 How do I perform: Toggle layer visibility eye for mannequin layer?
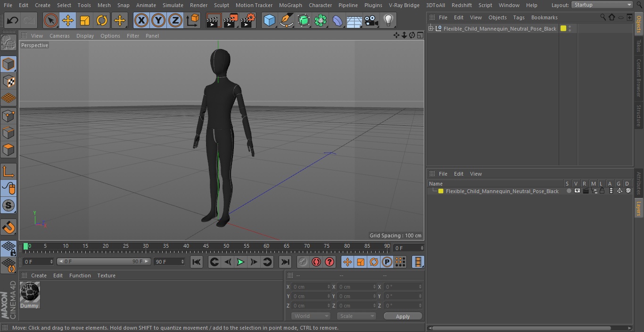coord(577,191)
